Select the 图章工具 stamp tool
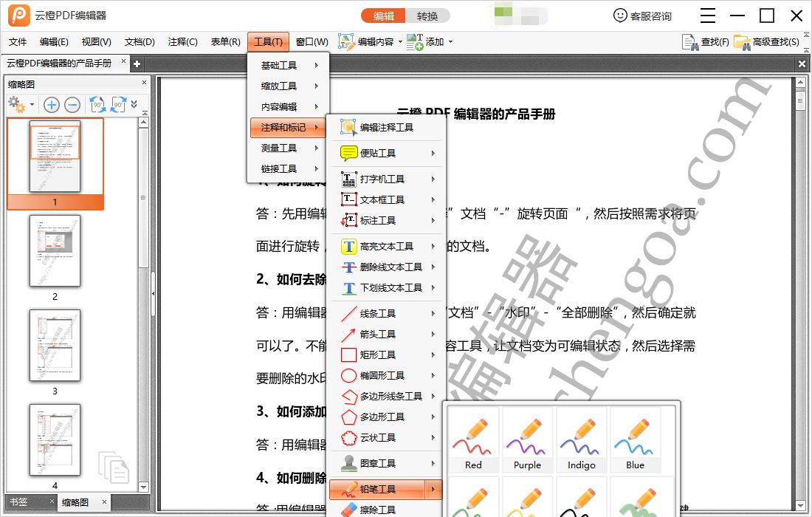The height and width of the screenshot is (517, 812). tap(386, 464)
